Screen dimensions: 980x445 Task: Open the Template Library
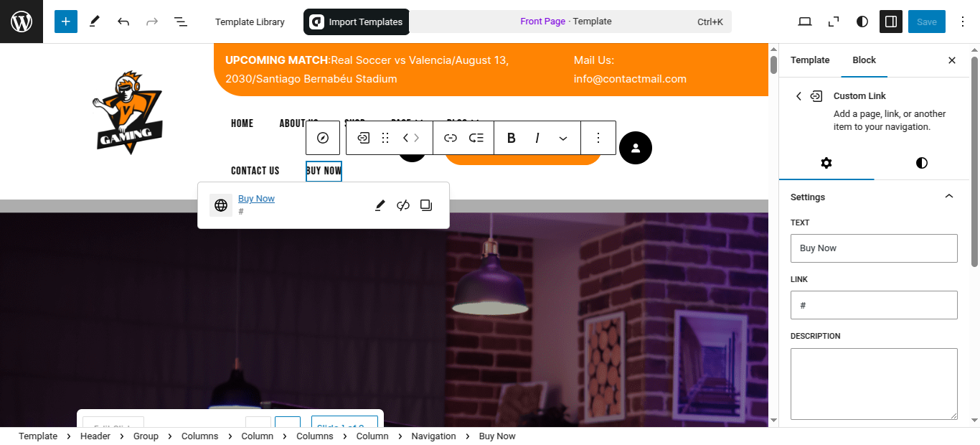click(250, 22)
